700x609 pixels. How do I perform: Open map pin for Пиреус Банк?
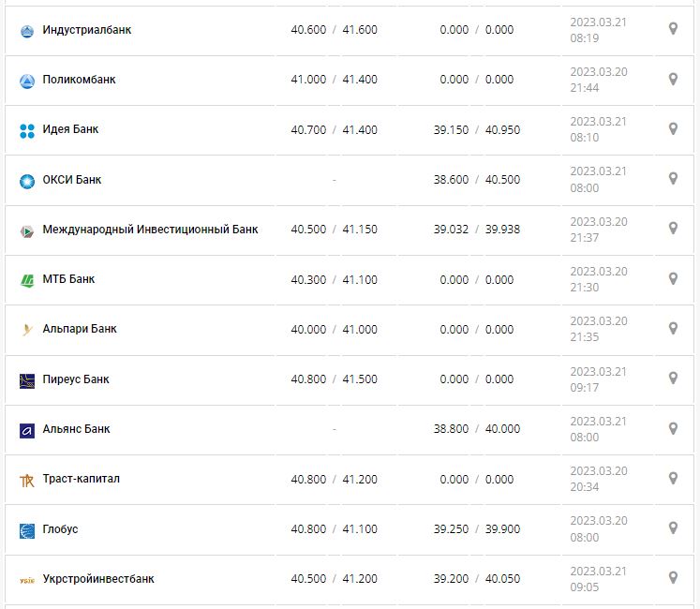pos(673,379)
